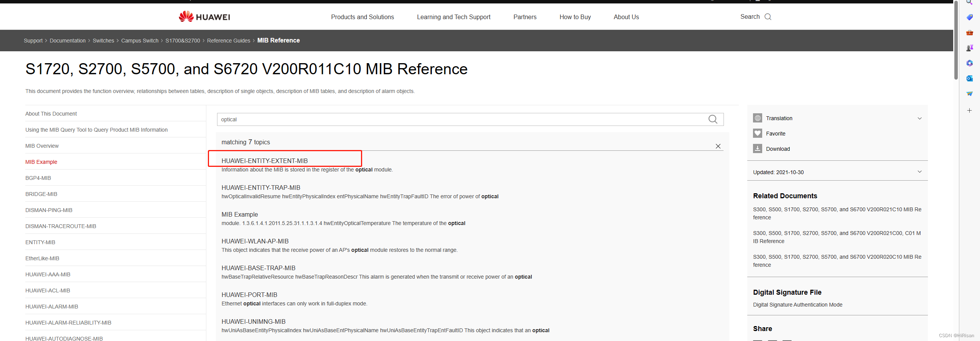
Task: Click the Search label in header
Action: (x=750, y=17)
